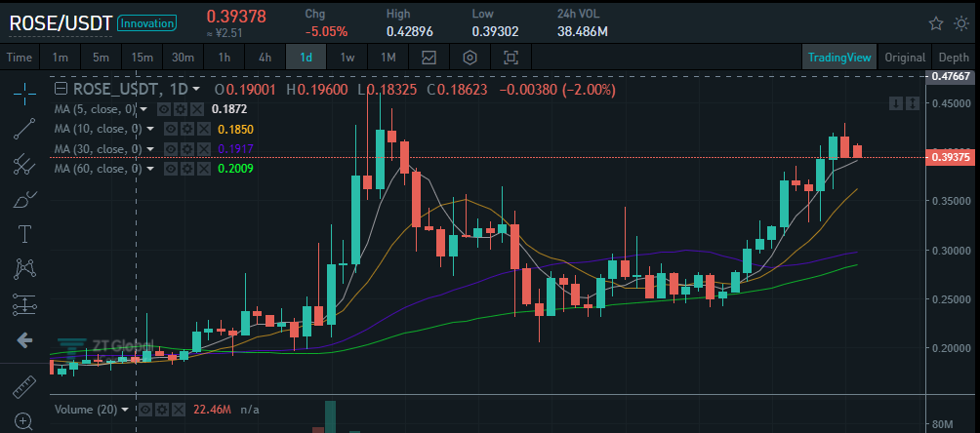This screenshot has height=433, width=980.
Task: Switch to the Time interval view
Action: [x=20, y=58]
